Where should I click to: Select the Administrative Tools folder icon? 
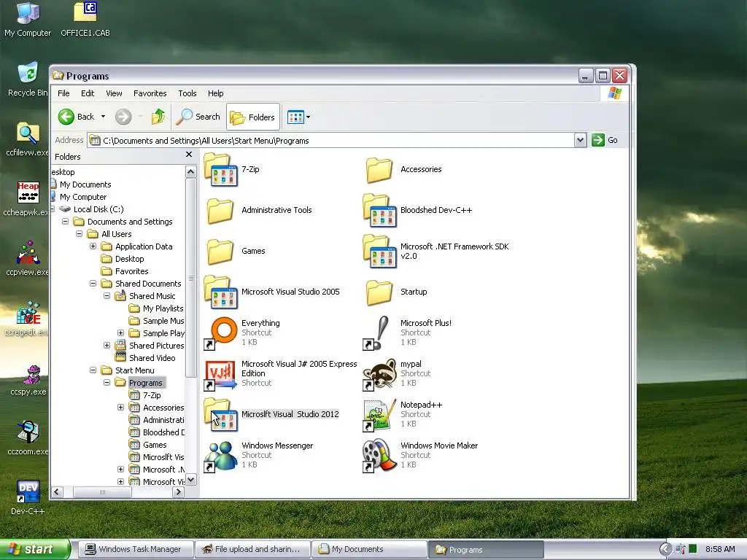pyautogui.click(x=220, y=211)
